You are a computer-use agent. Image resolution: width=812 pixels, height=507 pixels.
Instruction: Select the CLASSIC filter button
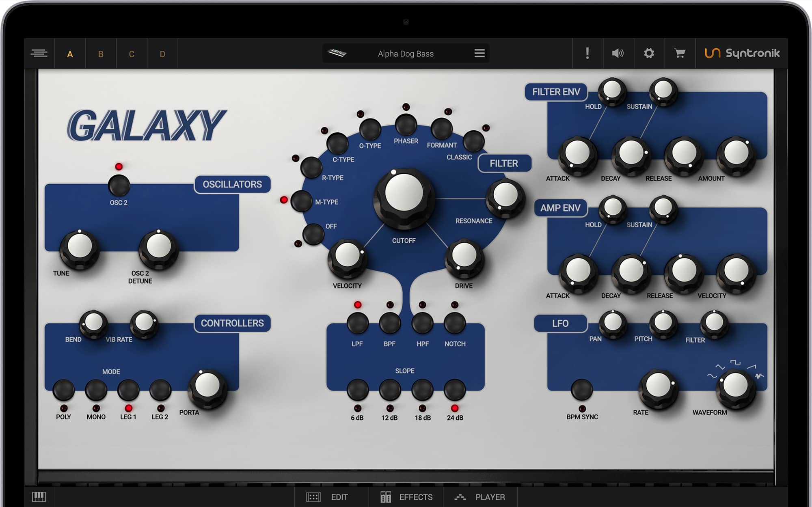click(473, 141)
